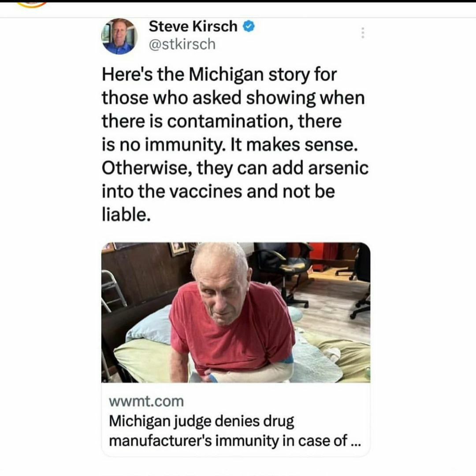Open the three-dot more options menu
This screenshot has height=476, width=476.
pos(362,33)
